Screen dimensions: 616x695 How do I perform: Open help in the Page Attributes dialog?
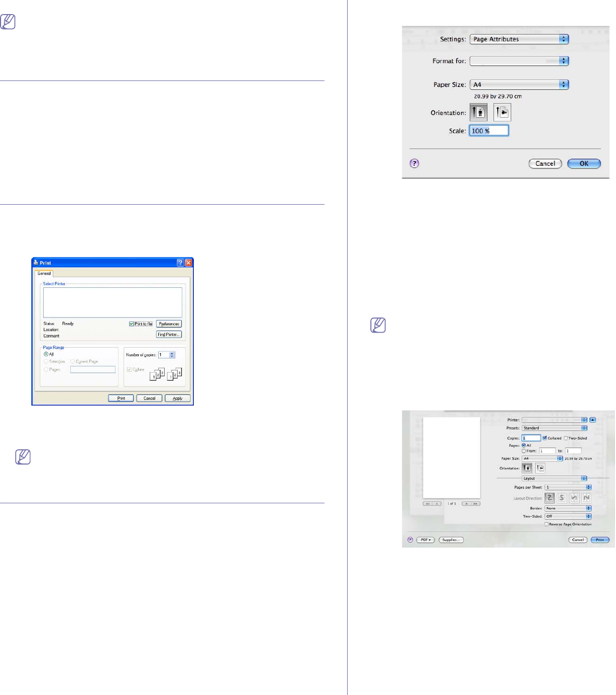(x=414, y=164)
